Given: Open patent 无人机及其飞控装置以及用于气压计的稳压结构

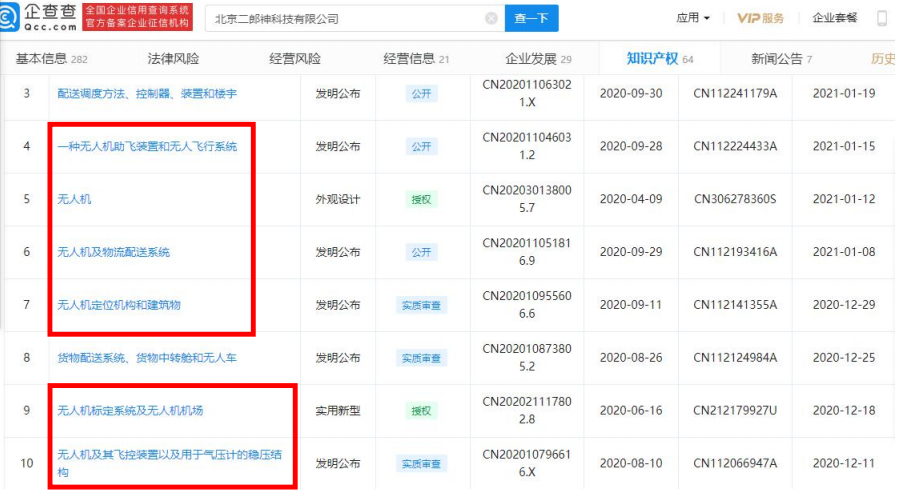Looking at the screenshot, I should tap(169, 463).
